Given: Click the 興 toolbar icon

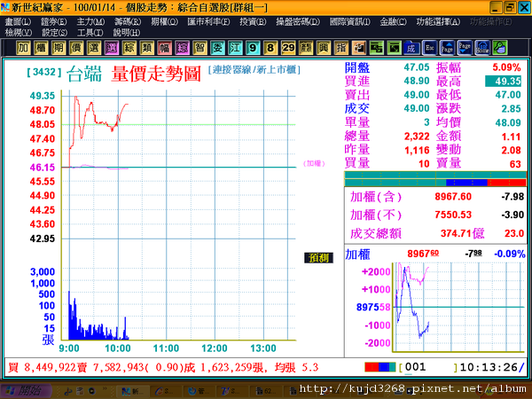Looking at the screenshot, I should [x=324, y=48].
